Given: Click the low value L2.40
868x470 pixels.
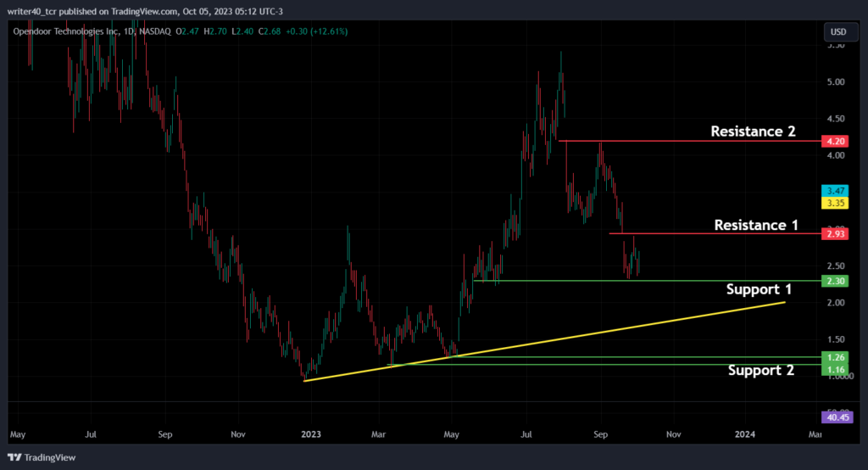Looking at the screenshot, I should pyautogui.click(x=242, y=31).
